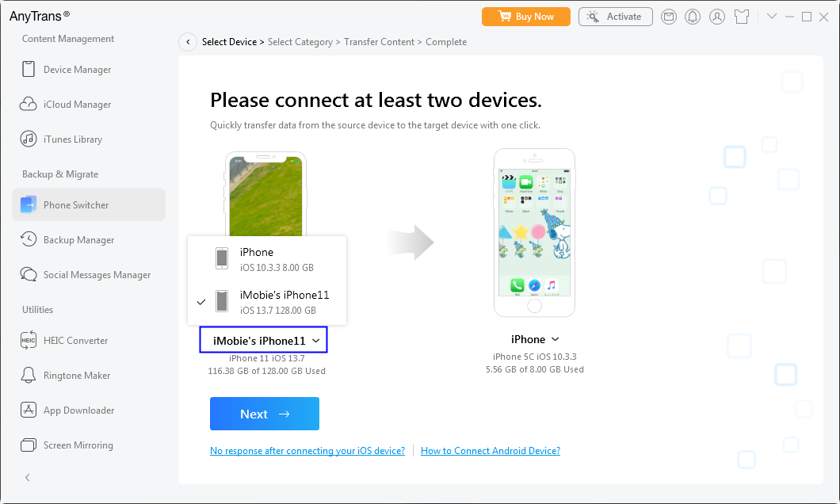Viewport: 840px width, 504px height.
Task: Click the 'Please connect at least two devices.' heading
Action: [376, 100]
